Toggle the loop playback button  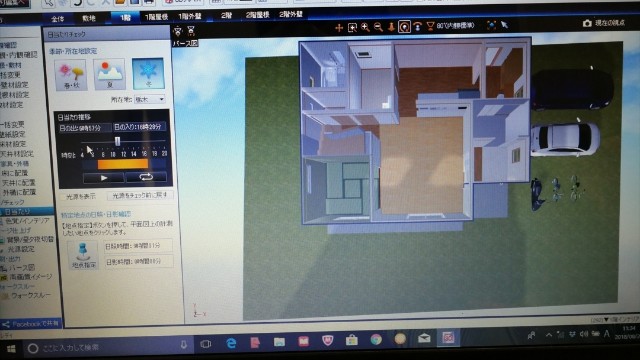[x=146, y=177]
